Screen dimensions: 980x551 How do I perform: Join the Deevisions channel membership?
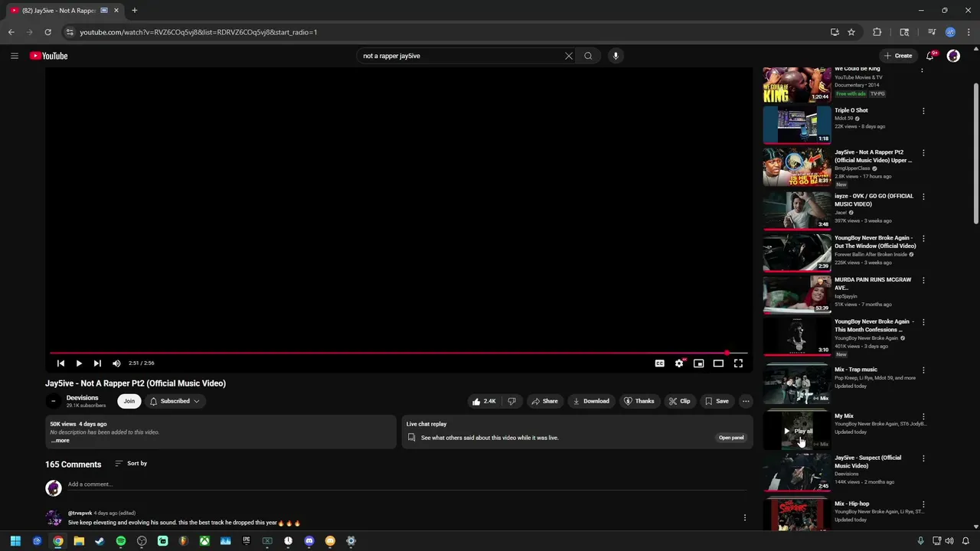tap(129, 401)
